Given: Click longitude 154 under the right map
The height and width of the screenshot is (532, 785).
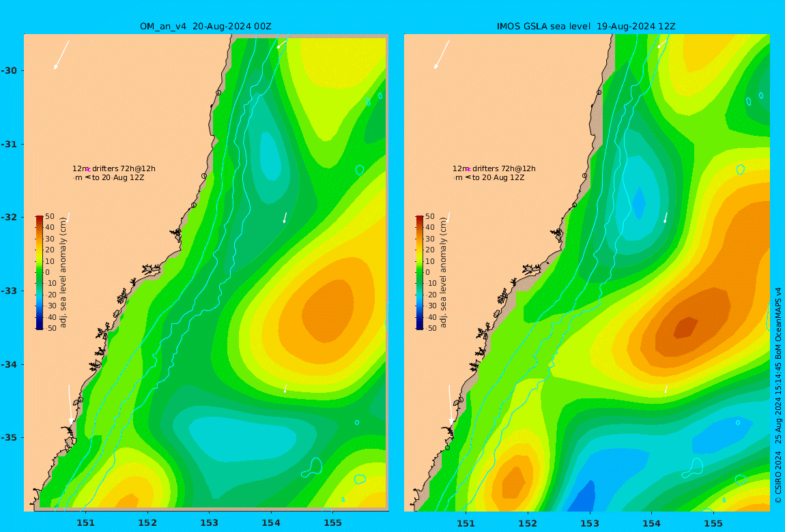Looking at the screenshot, I should [x=651, y=523].
